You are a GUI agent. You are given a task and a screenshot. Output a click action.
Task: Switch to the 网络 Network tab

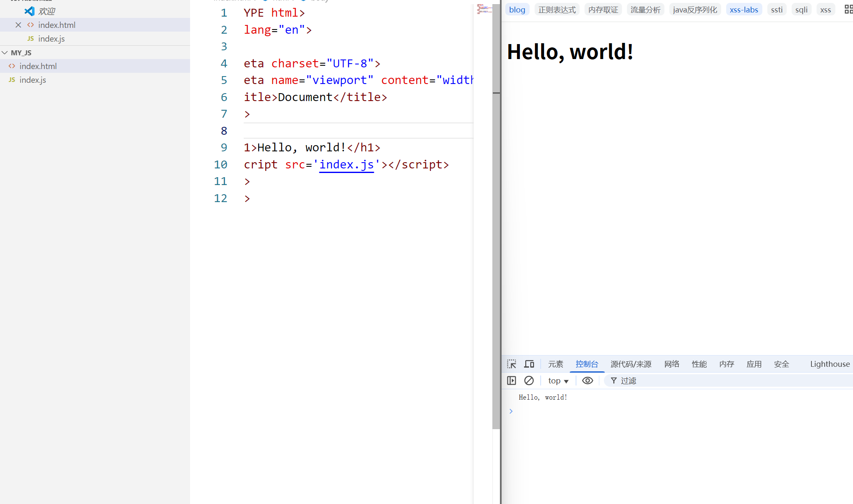pyautogui.click(x=672, y=364)
